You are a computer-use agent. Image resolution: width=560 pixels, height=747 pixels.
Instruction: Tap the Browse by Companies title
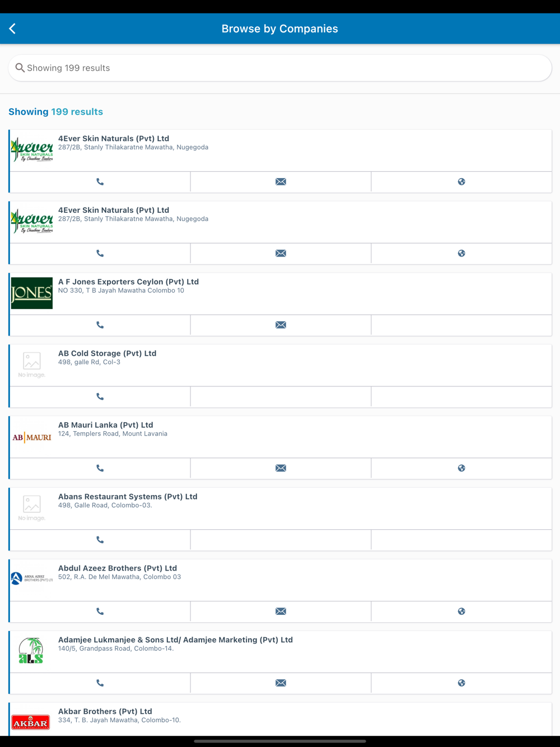[279, 29]
